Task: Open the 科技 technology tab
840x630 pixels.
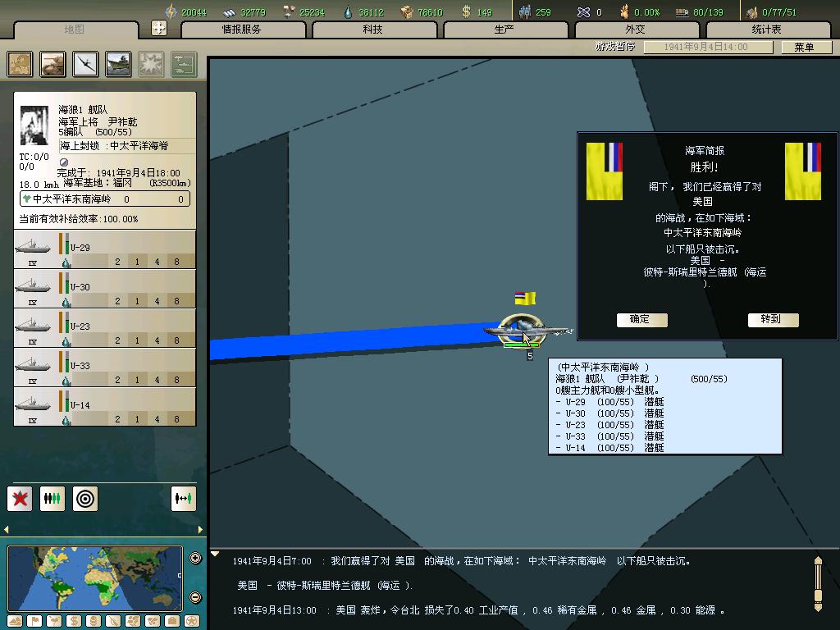Action: tap(374, 30)
